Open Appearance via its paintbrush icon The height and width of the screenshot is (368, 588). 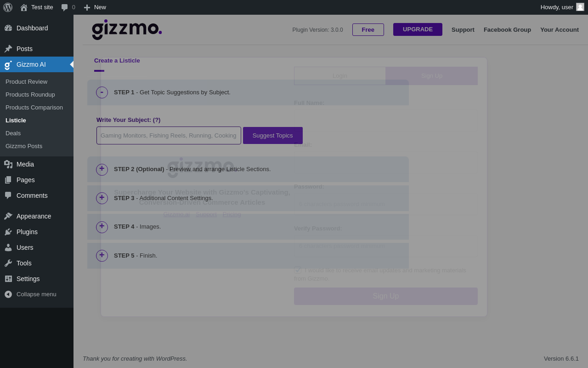(x=8, y=216)
